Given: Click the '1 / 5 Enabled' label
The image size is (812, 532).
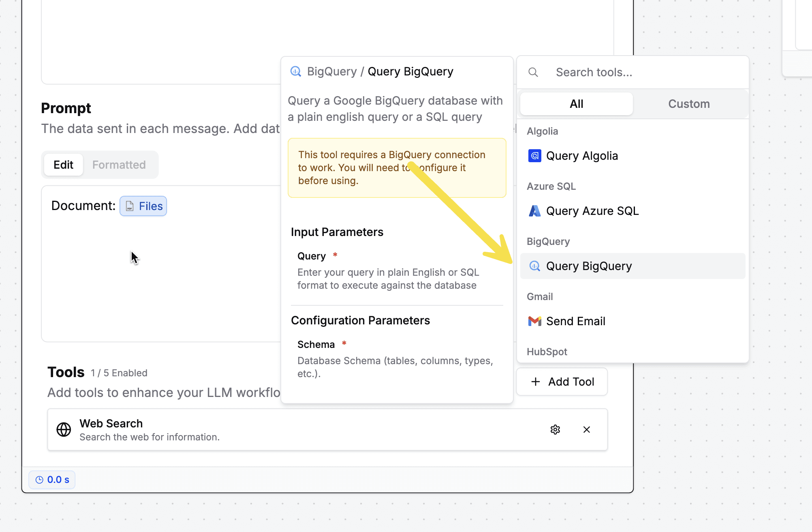Looking at the screenshot, I should tap(119, 373).
